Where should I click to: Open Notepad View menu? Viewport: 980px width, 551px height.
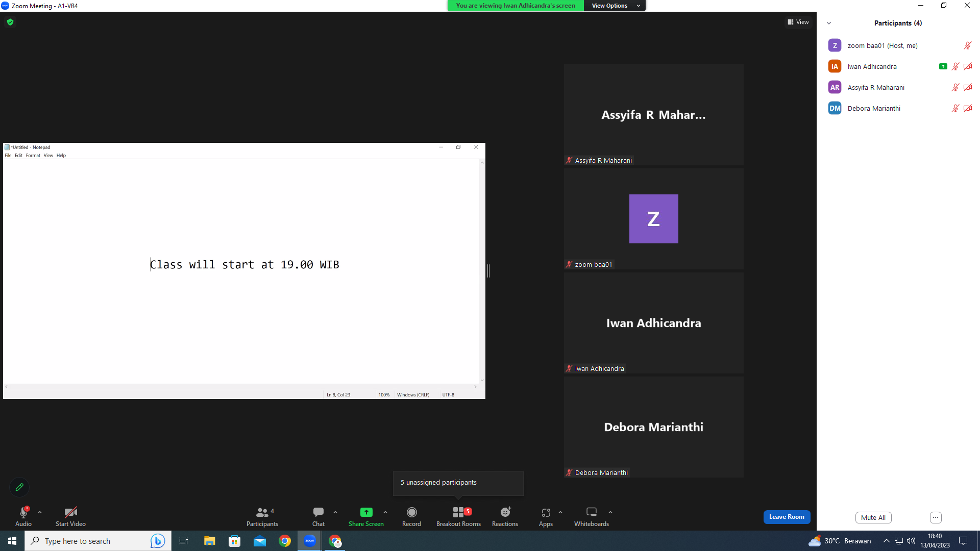click(48, 156)
